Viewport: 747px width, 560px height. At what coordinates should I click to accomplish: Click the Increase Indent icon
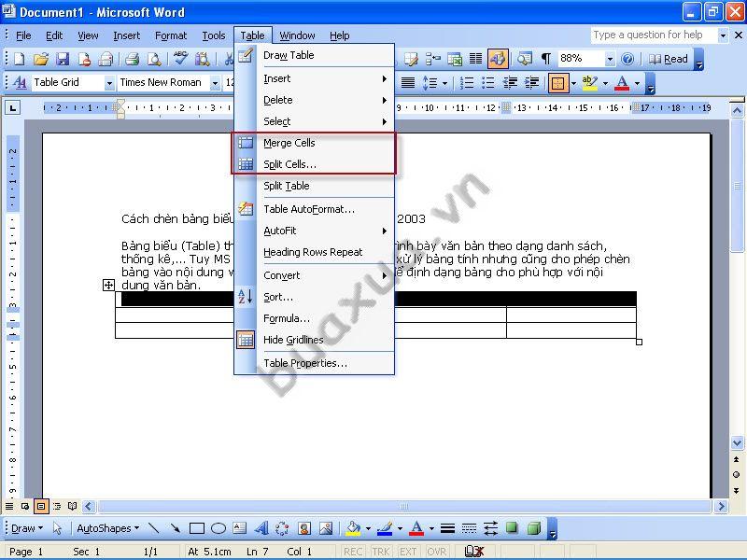[531, 83]
